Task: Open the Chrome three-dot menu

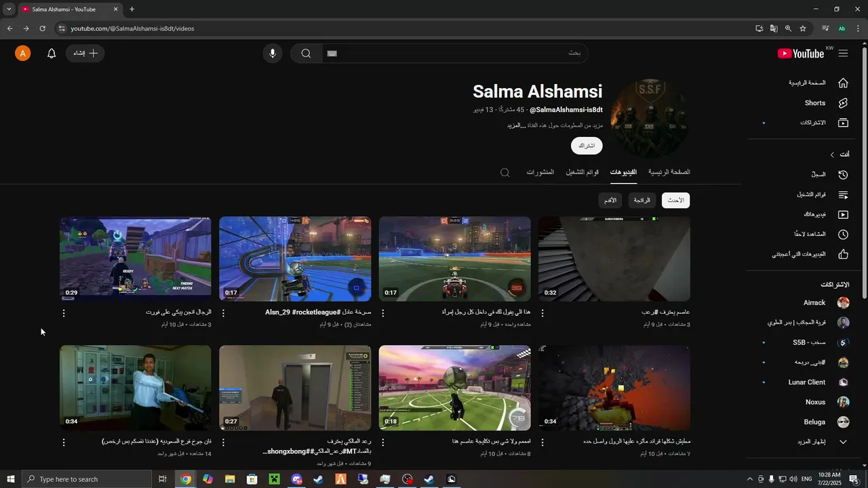Action: 859,28
